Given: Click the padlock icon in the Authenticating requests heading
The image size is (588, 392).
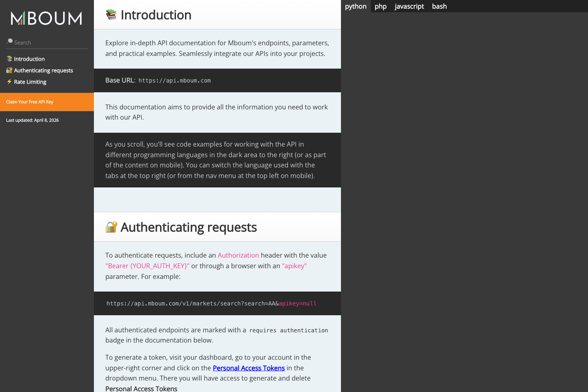Looking at the screenshot, I should pyautogui.click(x=111, y=227).
